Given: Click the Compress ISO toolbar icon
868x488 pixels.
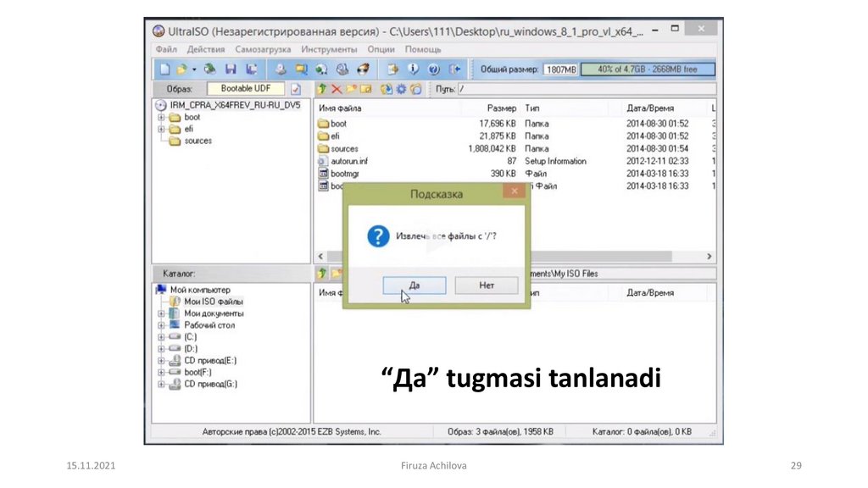Looking at the screenshot, I should tap(301, 69).
